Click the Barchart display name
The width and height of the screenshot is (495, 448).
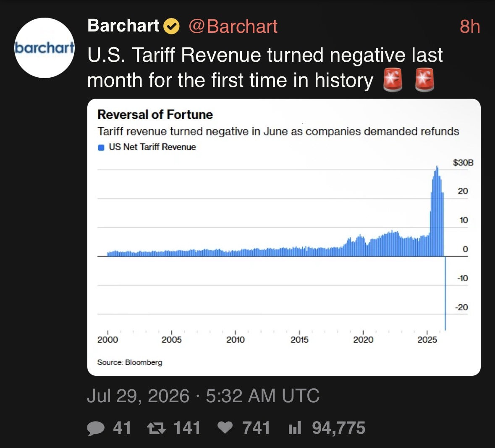coord(123,26)
